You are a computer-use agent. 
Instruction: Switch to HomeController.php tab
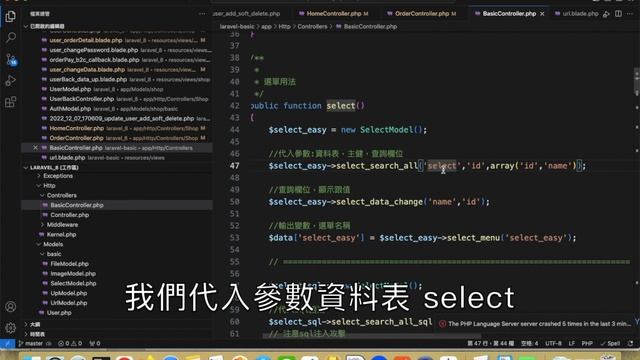point(333,13)
